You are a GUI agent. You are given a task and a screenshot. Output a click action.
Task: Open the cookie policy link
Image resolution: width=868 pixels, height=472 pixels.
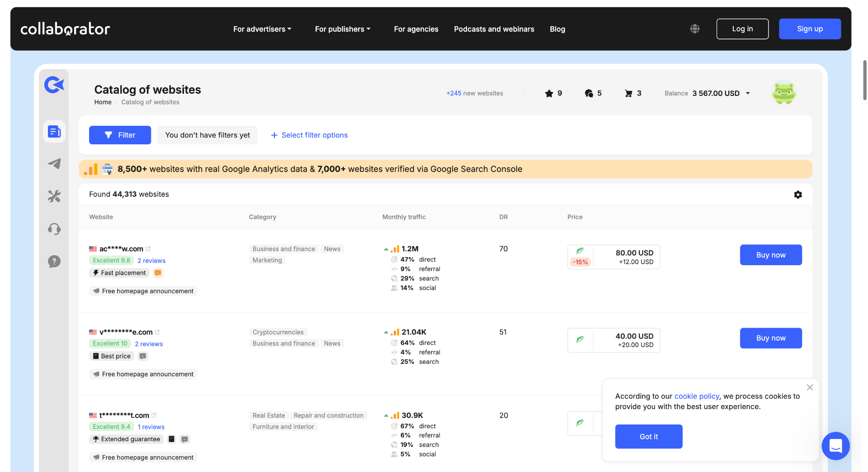pyautogui.click(x=697, y=396)
